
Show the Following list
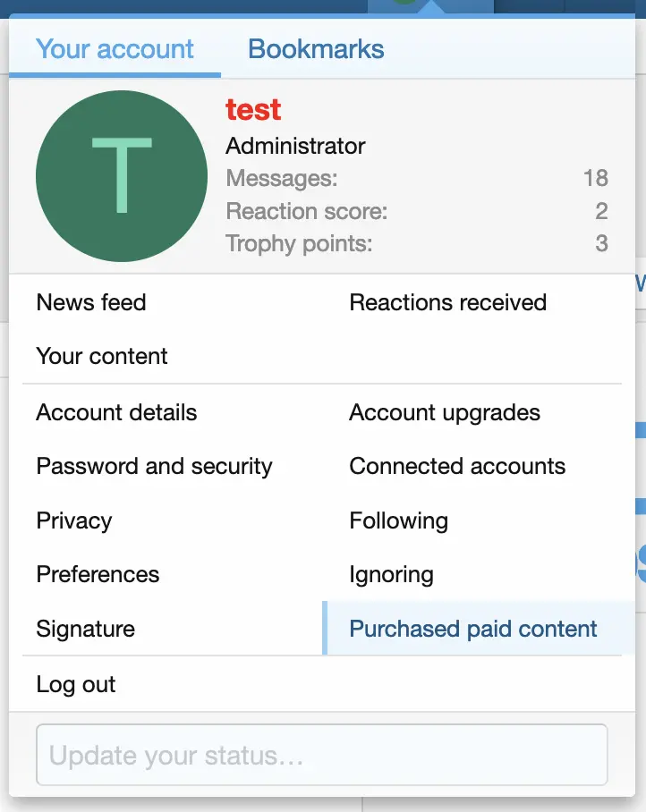point(398,520)
